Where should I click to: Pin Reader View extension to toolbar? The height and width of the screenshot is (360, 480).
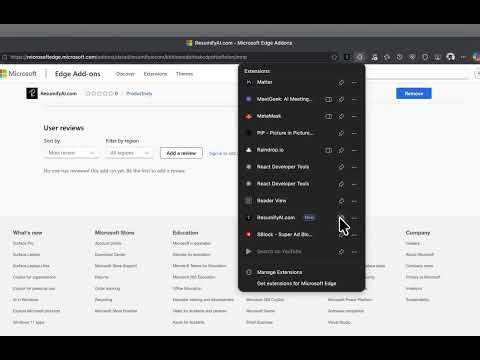341,201
